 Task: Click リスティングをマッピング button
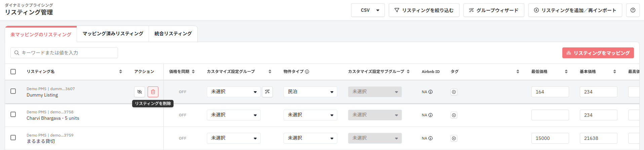tap(598, 53)
